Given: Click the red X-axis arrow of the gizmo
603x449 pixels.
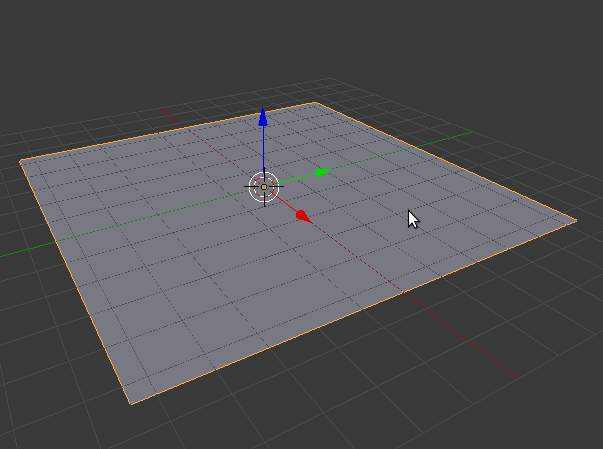Looking at the screenshot, I should pos(303,216).
